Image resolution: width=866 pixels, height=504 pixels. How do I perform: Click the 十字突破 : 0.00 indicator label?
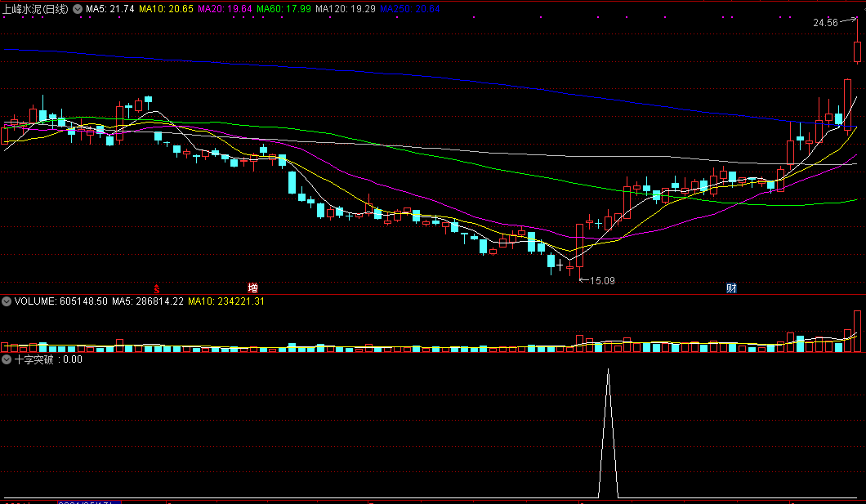[48, 359]
